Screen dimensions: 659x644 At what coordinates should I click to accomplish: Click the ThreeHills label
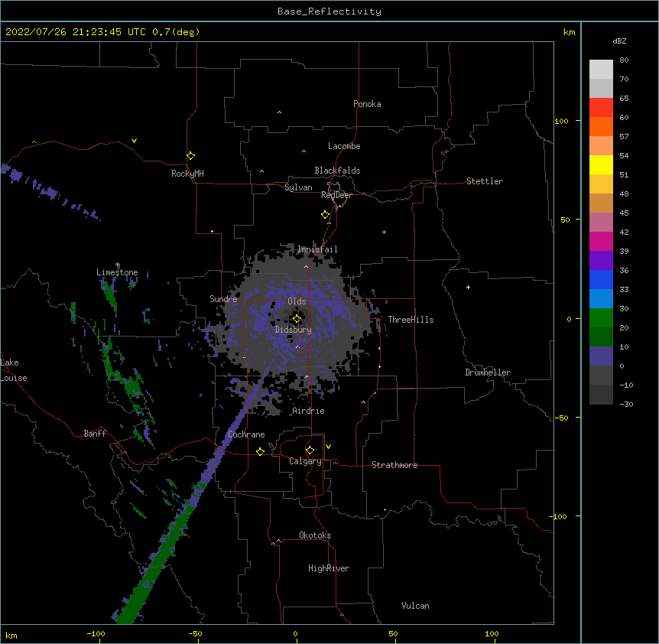pyautogui.click(x=411, y=320)
